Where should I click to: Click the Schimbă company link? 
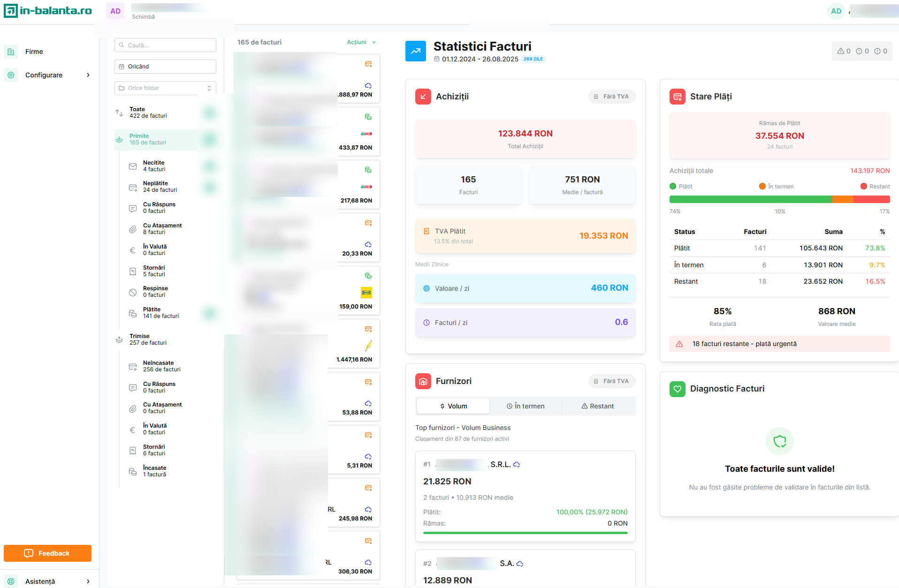[x=143, y=17]
